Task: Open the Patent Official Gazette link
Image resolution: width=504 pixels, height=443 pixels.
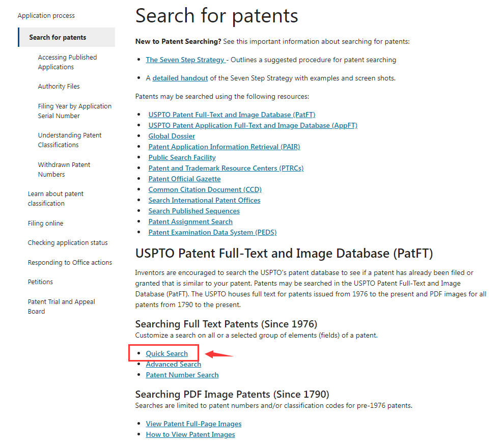Action: pos(184,179)
